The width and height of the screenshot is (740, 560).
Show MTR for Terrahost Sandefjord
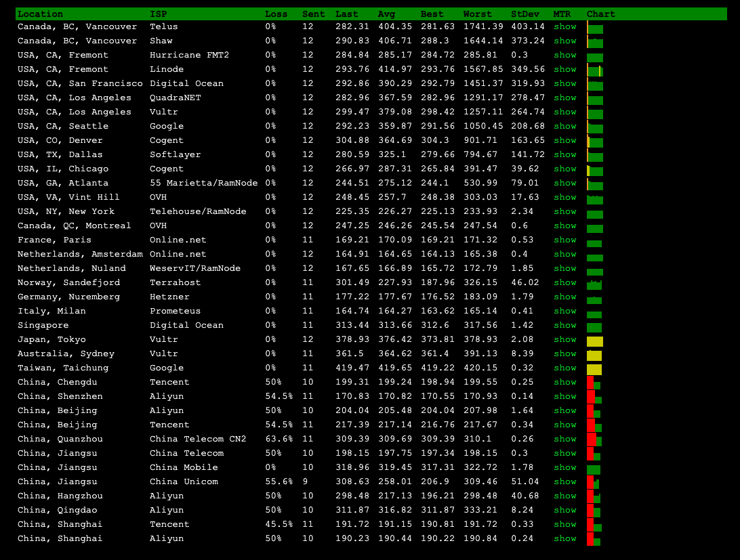[565, 282]
